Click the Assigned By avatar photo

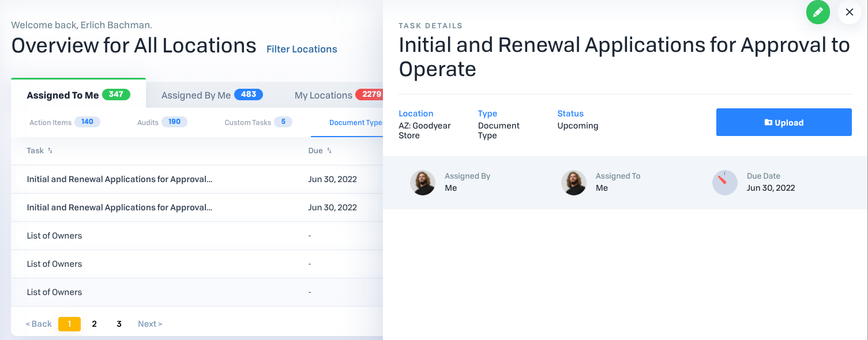click(x=422, y=183)
